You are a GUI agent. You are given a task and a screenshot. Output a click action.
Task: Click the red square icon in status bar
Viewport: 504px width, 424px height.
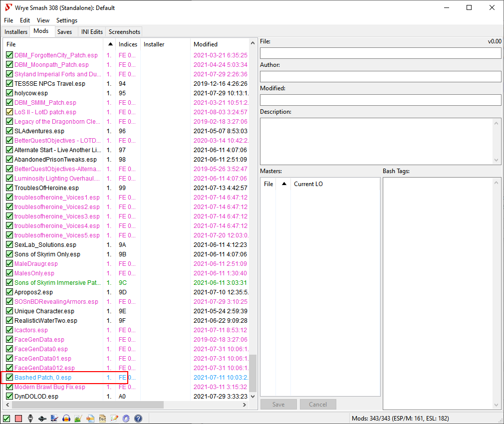tap(18, 419)
